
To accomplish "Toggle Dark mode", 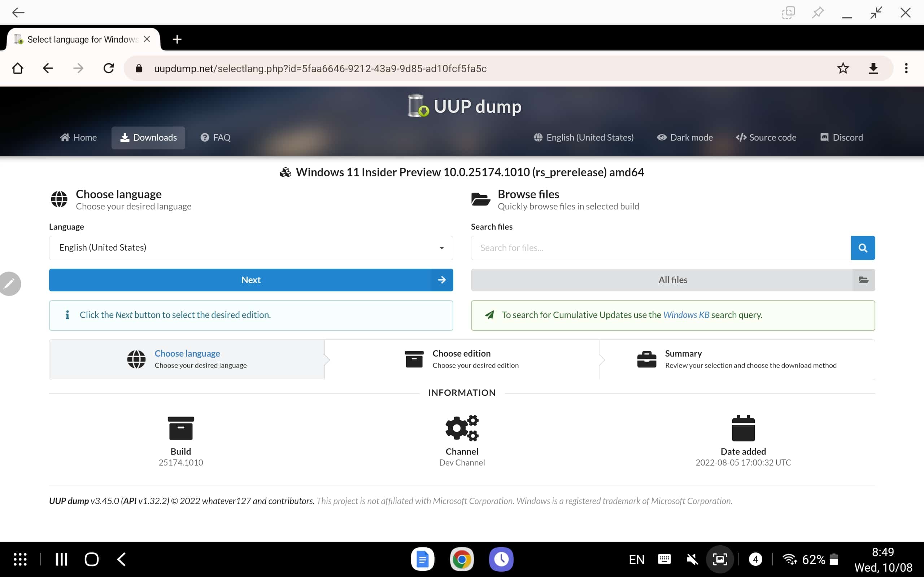I will (685, 137).
